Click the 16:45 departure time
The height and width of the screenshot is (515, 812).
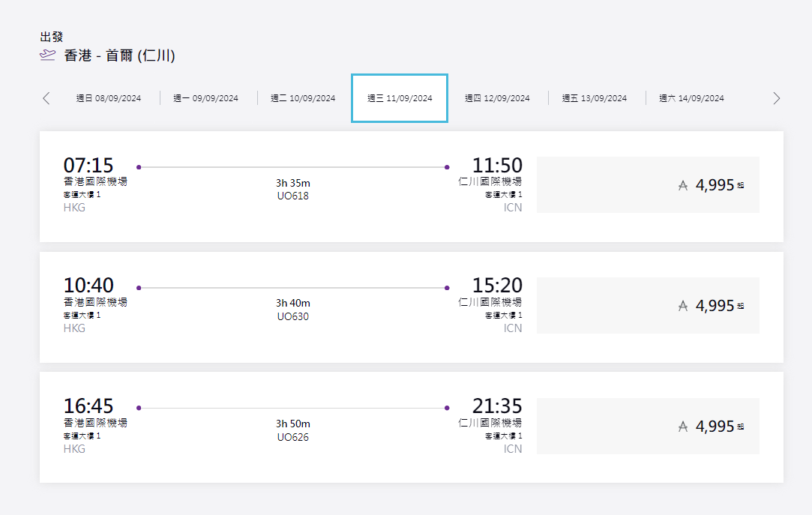click(88, 406)
